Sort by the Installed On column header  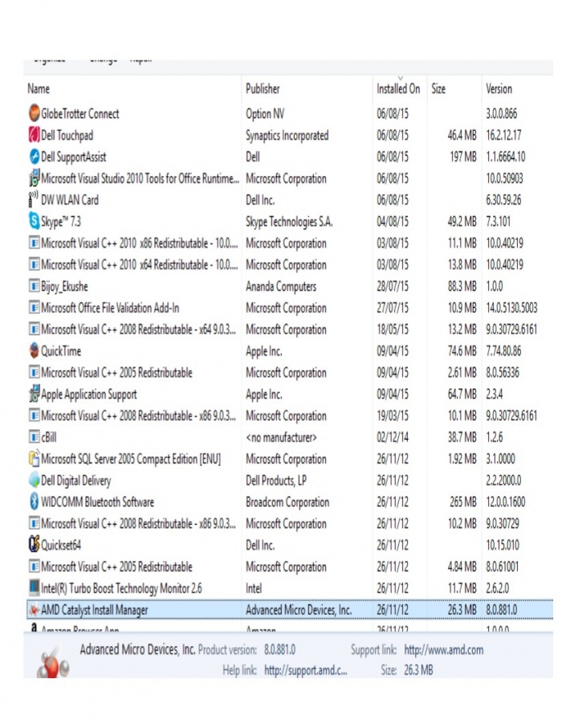click(x=400, y=88)
